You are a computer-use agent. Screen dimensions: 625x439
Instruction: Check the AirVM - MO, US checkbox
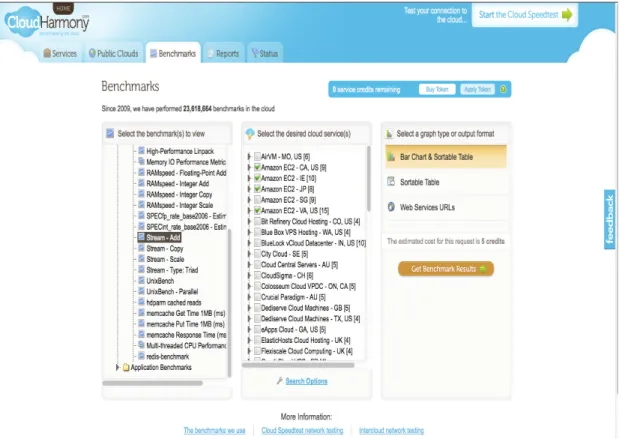pos(257,156)
